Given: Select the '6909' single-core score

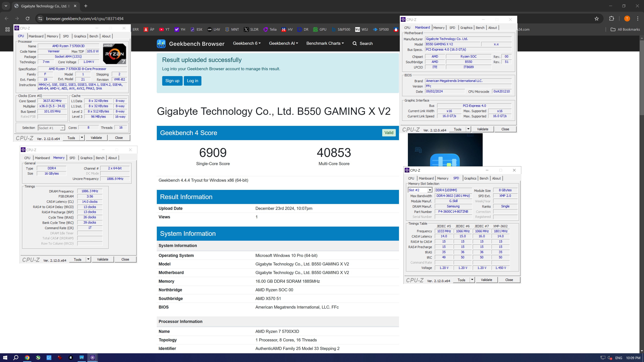Looking at the screenshot, I should [x=213, y=153].
